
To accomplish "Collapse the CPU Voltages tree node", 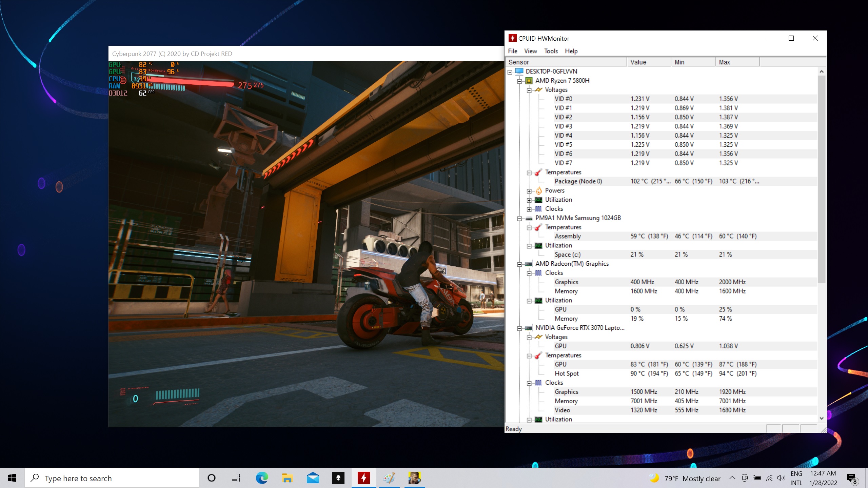I will click(x=529, y=90).
